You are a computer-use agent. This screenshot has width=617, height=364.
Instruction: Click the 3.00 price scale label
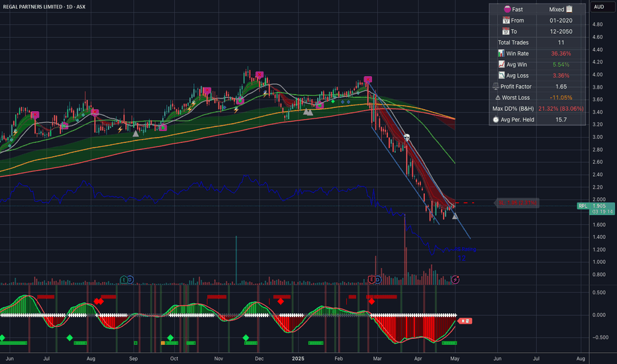(597, 137)
